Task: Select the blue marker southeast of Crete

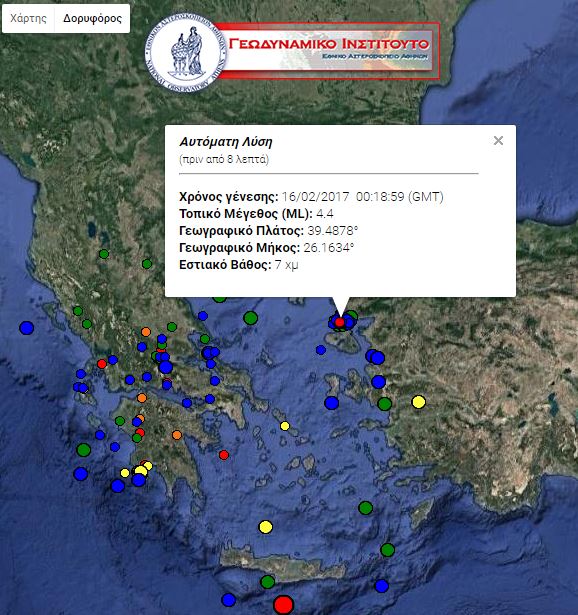Action: point(382,586)
